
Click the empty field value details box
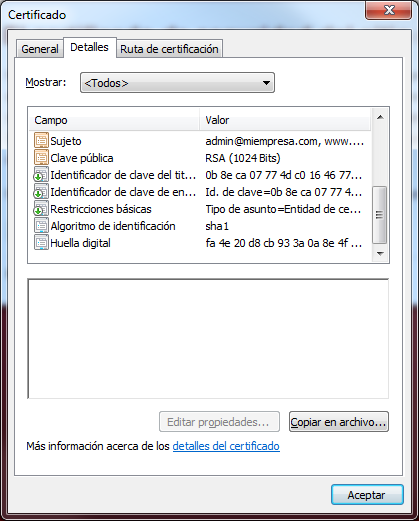pos(208,338)
